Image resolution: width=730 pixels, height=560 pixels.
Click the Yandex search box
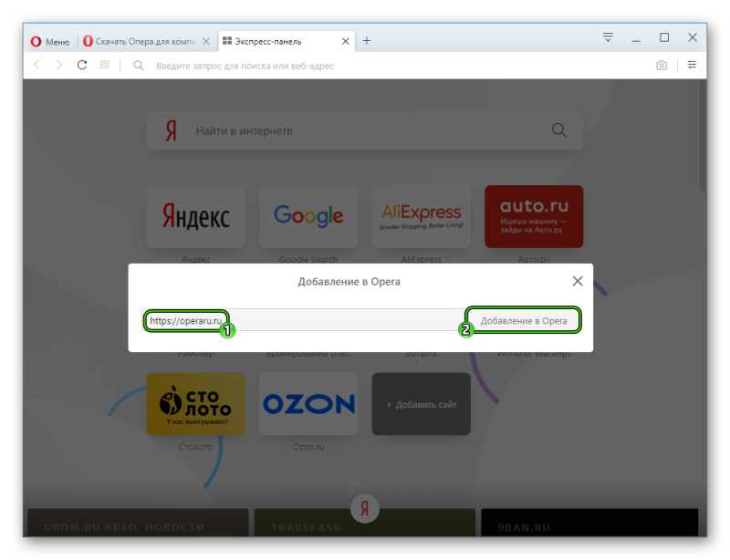[365, 130]
